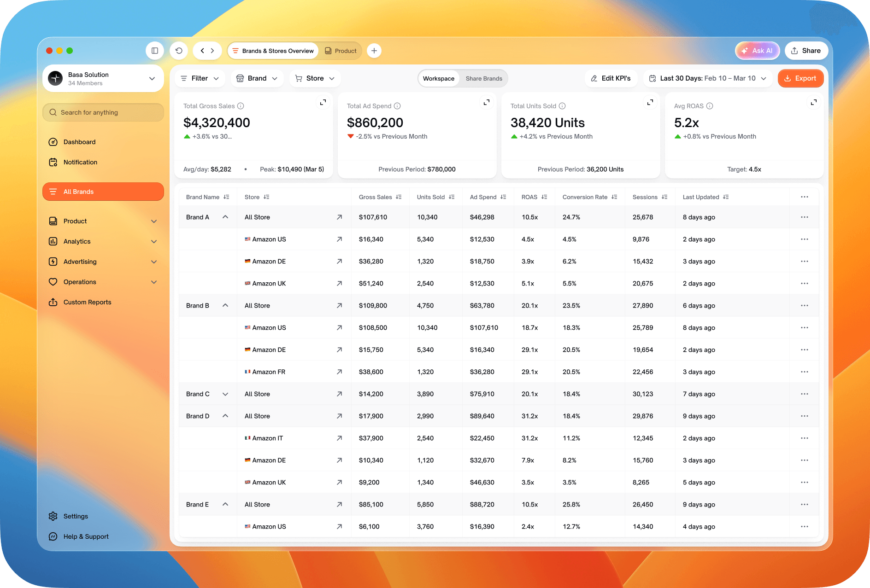Open Brand A All Store external link arrow

coord(340,217)
